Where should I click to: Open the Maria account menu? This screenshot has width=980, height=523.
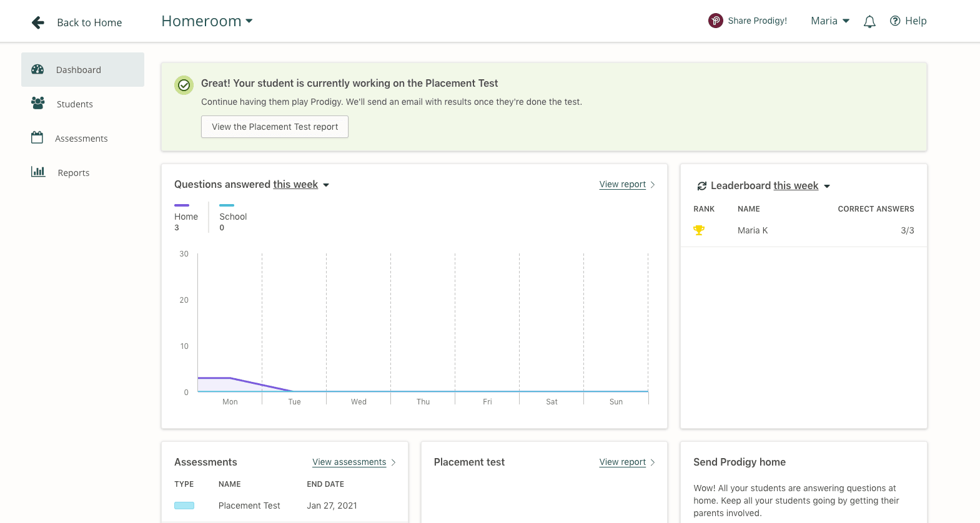pyautogui.click(x=830, y=21)
